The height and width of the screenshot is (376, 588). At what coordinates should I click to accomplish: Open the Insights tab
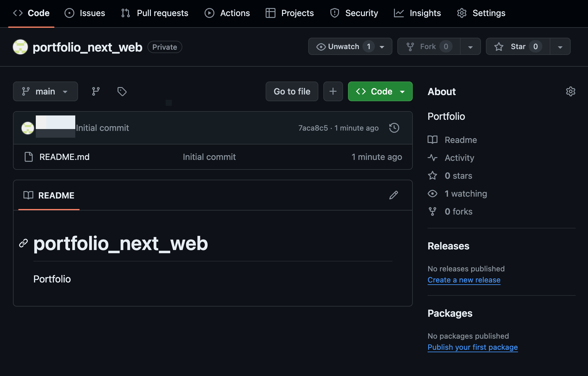pyautogui.click(x=417, y=13)
